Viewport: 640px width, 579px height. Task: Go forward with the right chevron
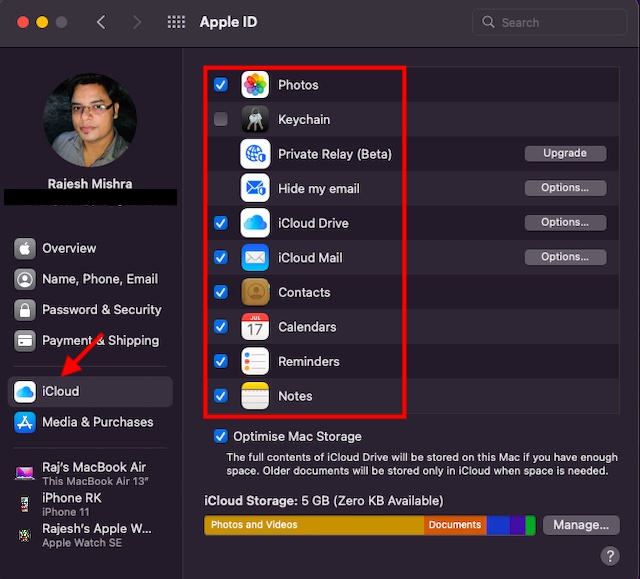(x=137, y=22)
